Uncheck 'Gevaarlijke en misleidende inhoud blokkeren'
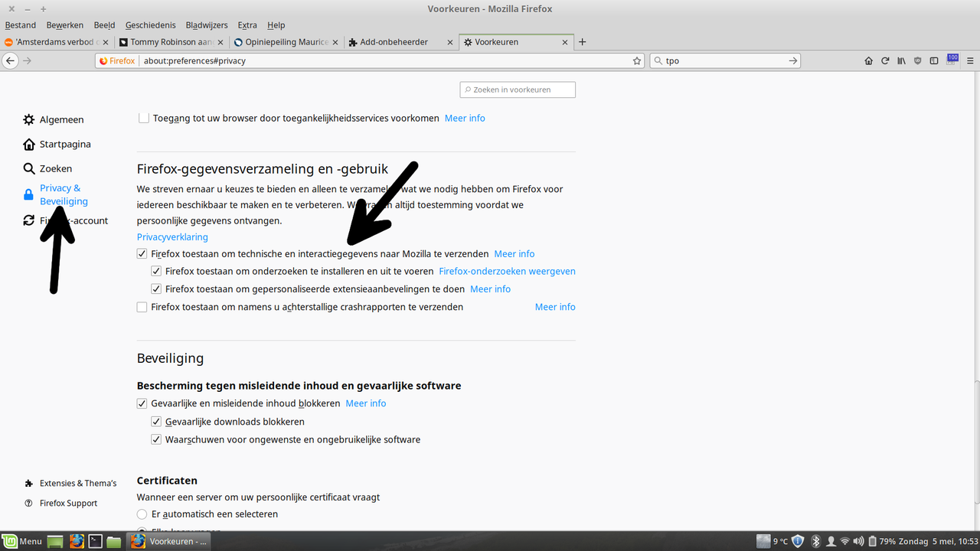The height and width of the screenshot is (551, 980). 142,403
